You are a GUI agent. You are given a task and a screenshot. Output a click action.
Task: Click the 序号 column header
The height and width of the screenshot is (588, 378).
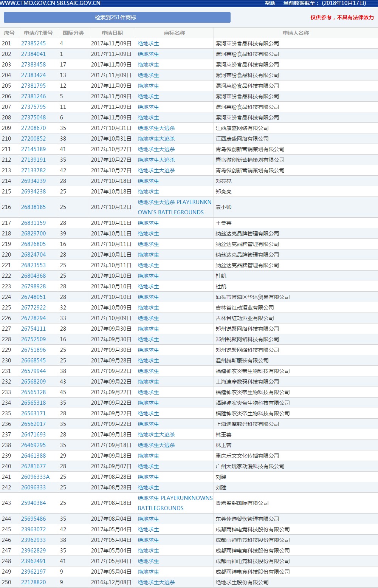pyautogui.click(x=9, y=33)
